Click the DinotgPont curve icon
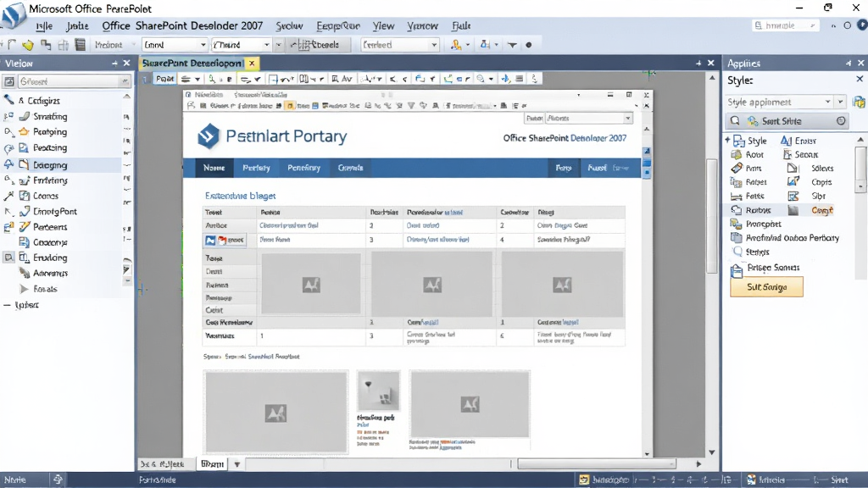This screenshot has width=868, height=488. [x=25, y=211]
